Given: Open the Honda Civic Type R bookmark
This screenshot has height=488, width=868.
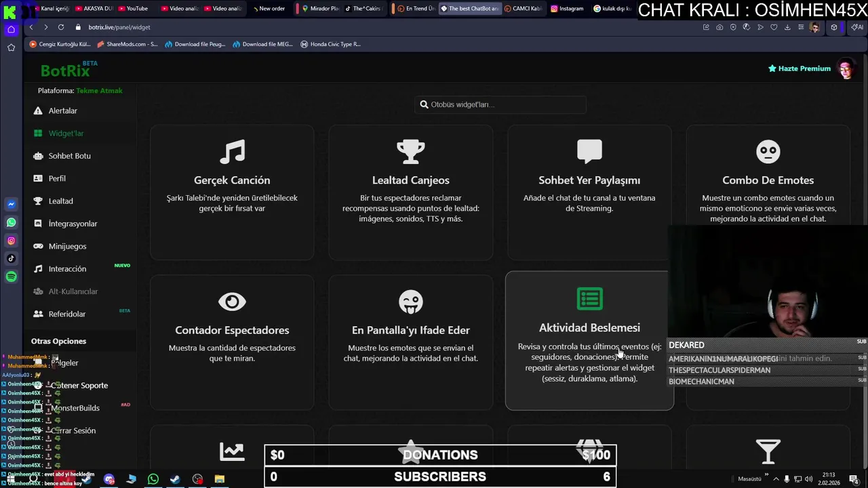Looking at the screenshot, I should point(331,44).
